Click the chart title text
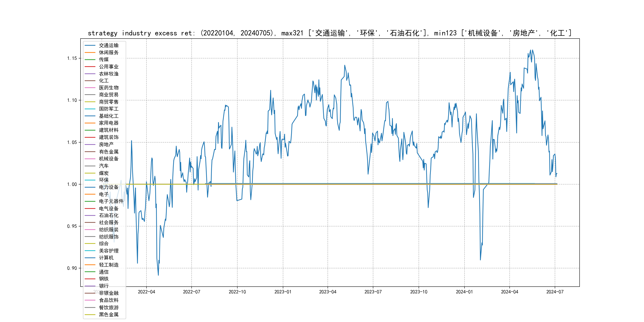This screenshot has width=644, height=322. click(330, 33)
